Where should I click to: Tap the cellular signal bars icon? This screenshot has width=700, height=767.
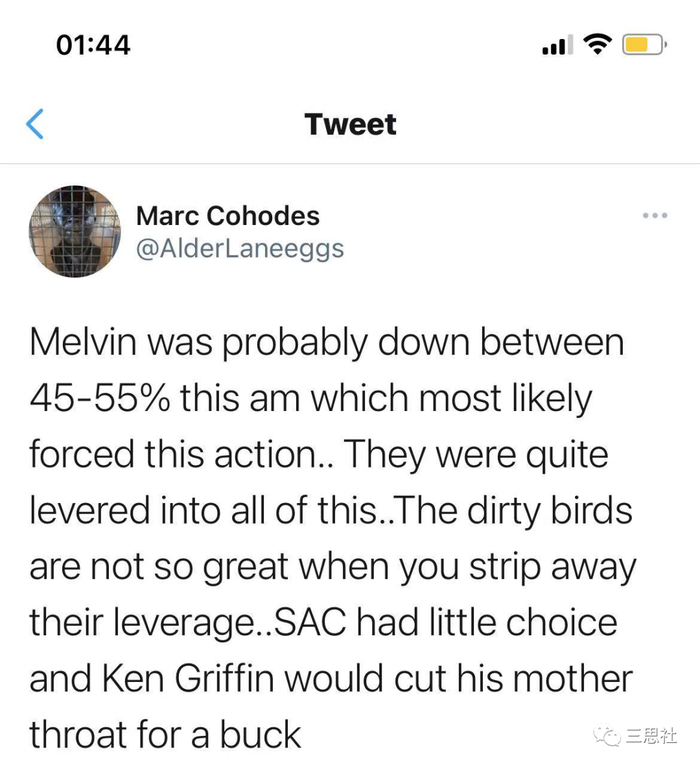coord(553,46)
